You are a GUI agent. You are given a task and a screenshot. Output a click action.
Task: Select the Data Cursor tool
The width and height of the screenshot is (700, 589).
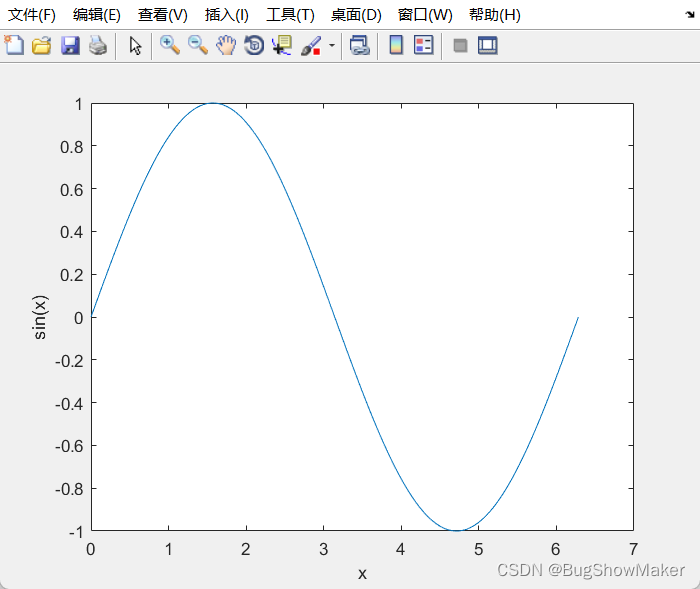[282, 46]
